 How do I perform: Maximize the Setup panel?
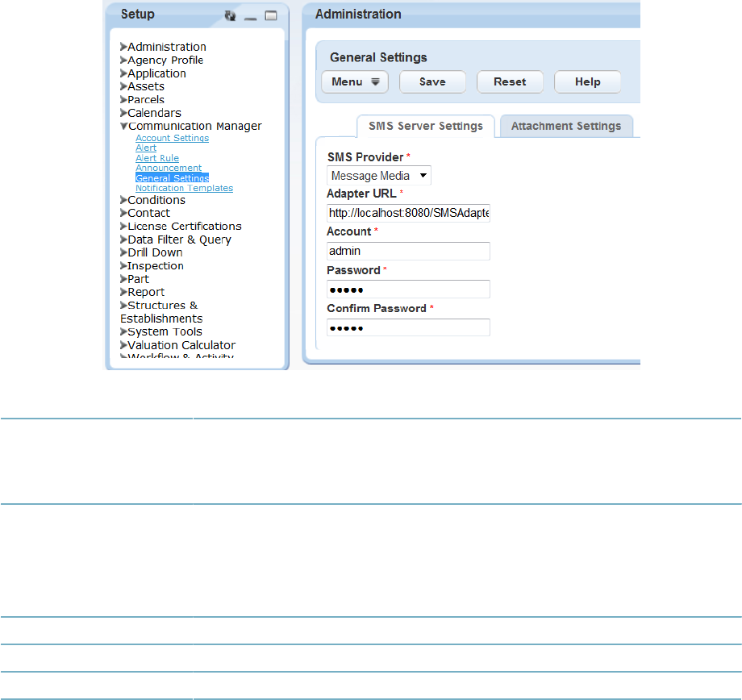pos(271,15)
